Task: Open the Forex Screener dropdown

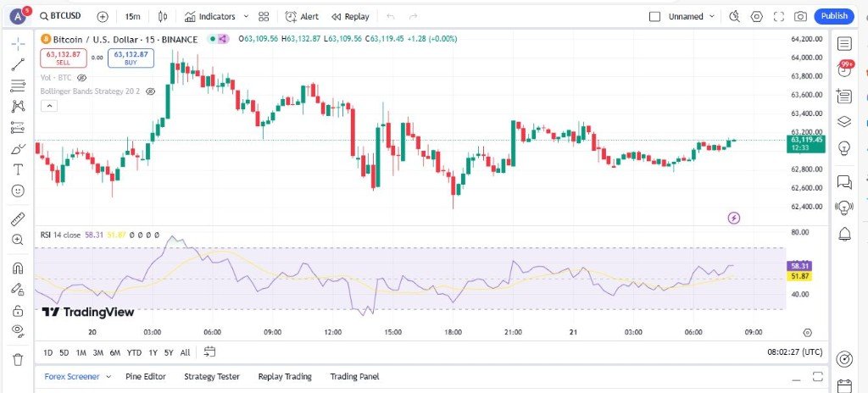Action: pos(77,376)
